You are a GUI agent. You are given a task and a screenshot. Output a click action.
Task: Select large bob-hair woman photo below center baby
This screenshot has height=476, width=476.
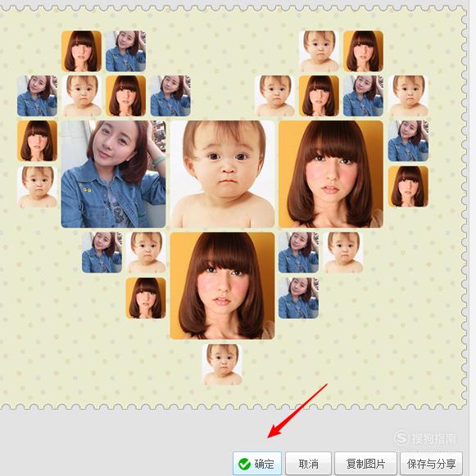pos(223,286)
